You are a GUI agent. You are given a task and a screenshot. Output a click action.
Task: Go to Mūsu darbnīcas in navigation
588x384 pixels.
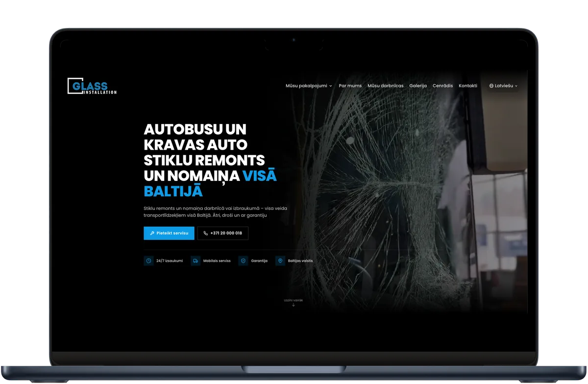(x=386, y=86)
